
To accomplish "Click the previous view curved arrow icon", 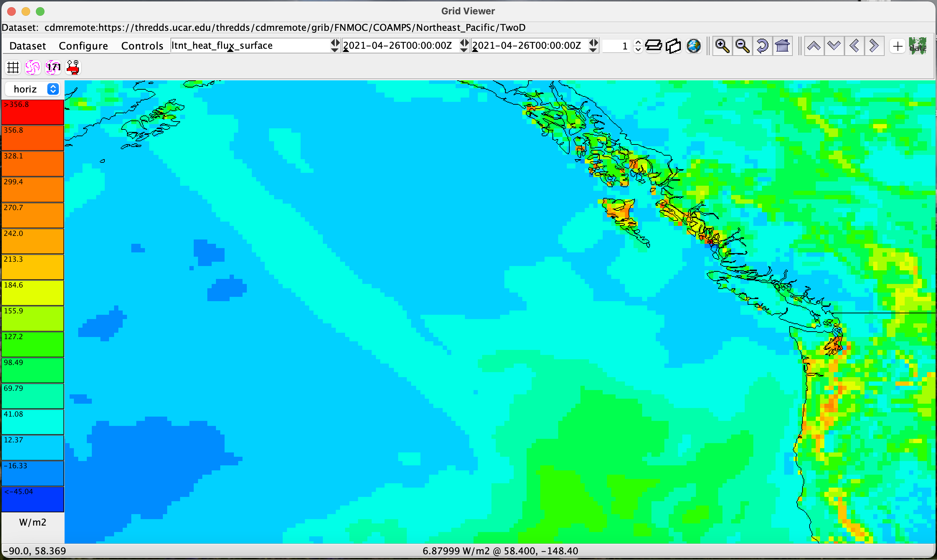I will pos(762,46).
